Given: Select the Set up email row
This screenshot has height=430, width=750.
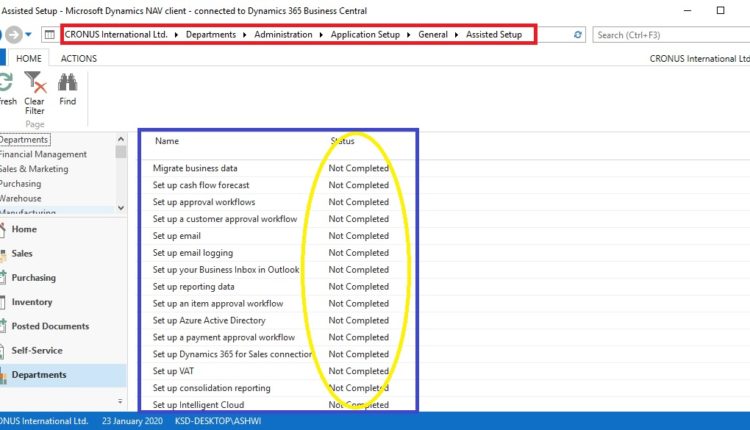Looking at the screenshot, I should (177, 236).
